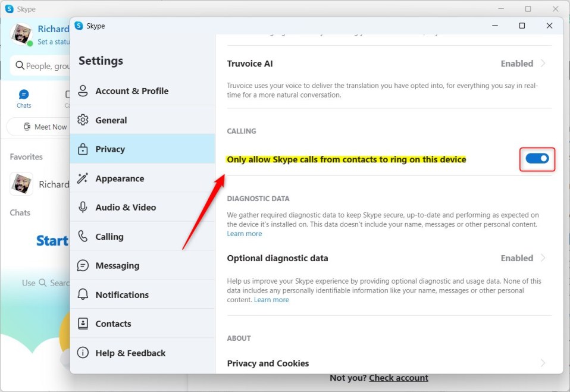Maximize the Skype Settings window
Screen dimensions: 570x392
coord(522,26)
